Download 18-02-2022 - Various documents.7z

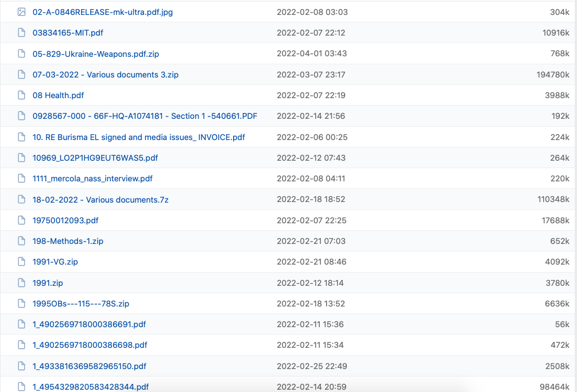[100, 200]
